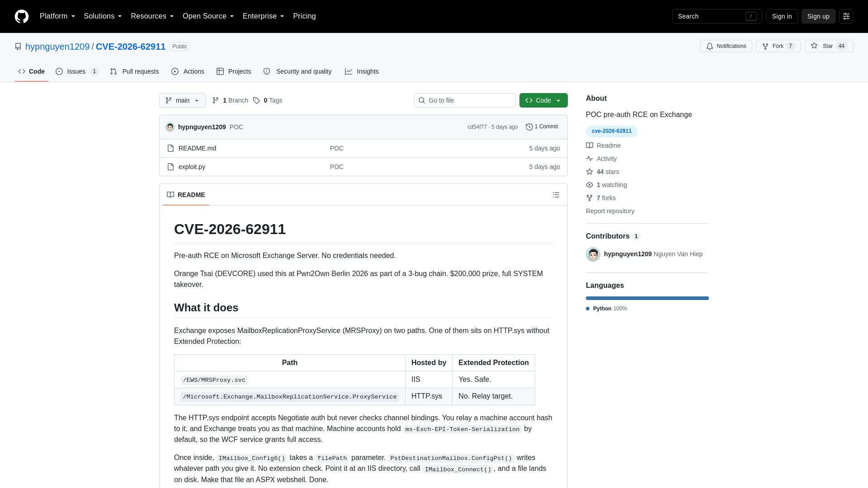Click the cve-2026-62911 topic tag

click(x=611, y=131)
